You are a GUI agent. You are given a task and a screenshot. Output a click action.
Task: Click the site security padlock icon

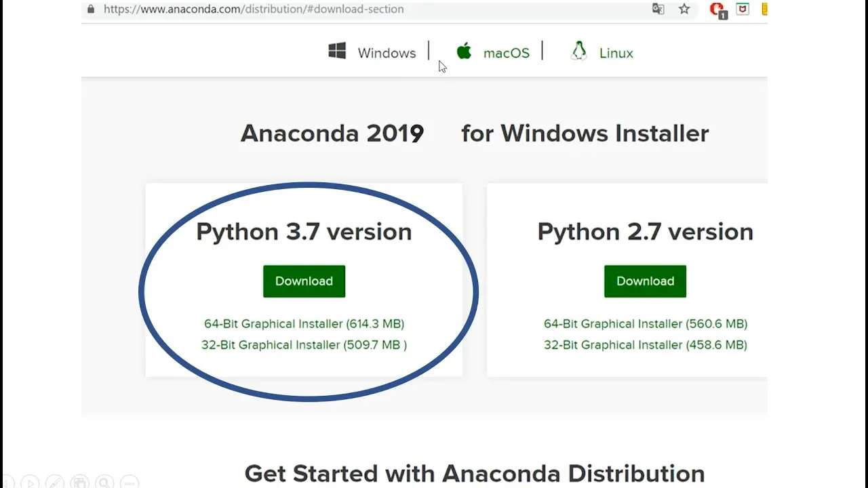(91, 9)
